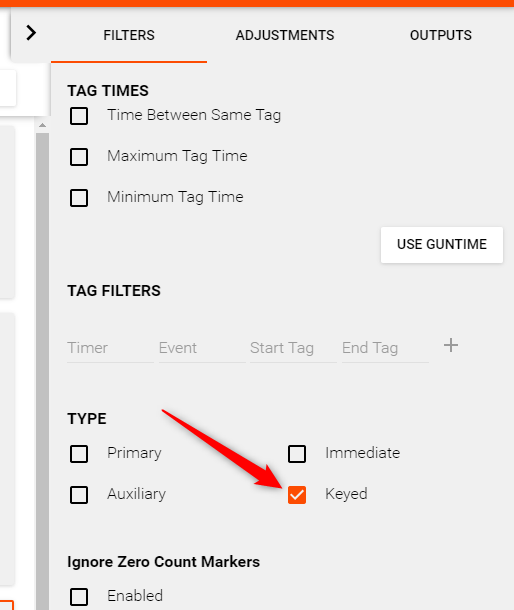The width and height of the screenshot is (514, 610).
Task: Collapse panel with the chevron arrow
Action: coord(31,33)
